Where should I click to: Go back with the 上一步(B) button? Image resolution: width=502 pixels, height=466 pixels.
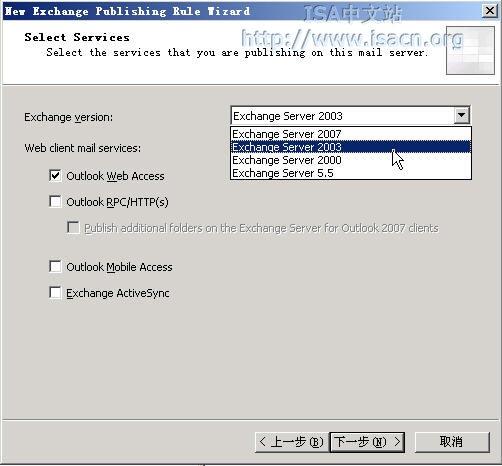pos(292,442)
